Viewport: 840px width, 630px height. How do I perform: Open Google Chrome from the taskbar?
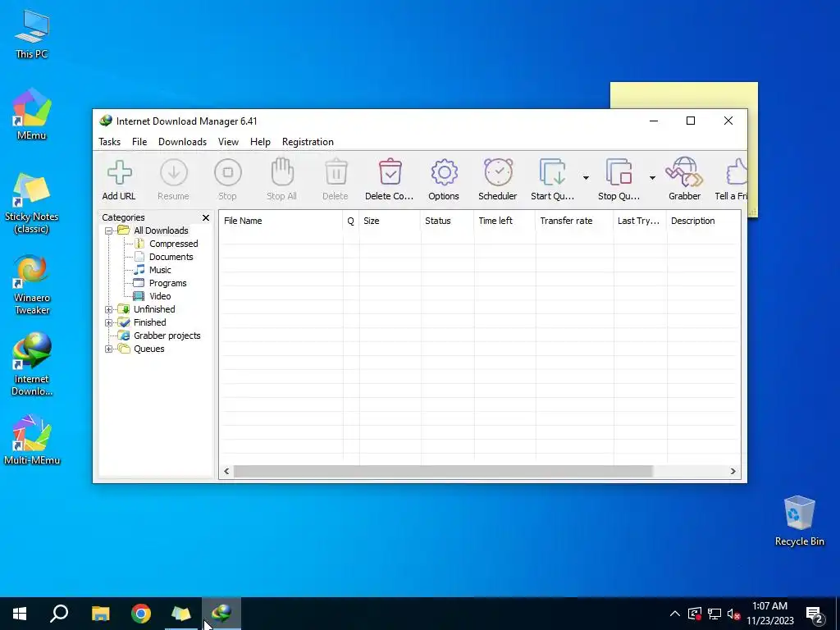click(141, 614)
